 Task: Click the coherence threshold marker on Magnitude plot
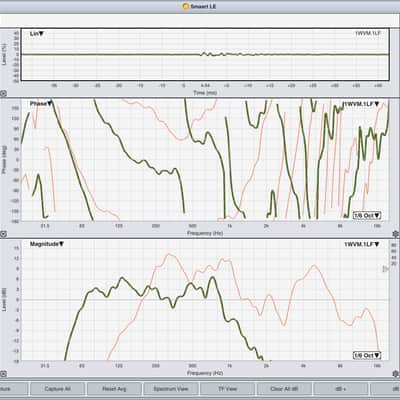coord(385,269)
